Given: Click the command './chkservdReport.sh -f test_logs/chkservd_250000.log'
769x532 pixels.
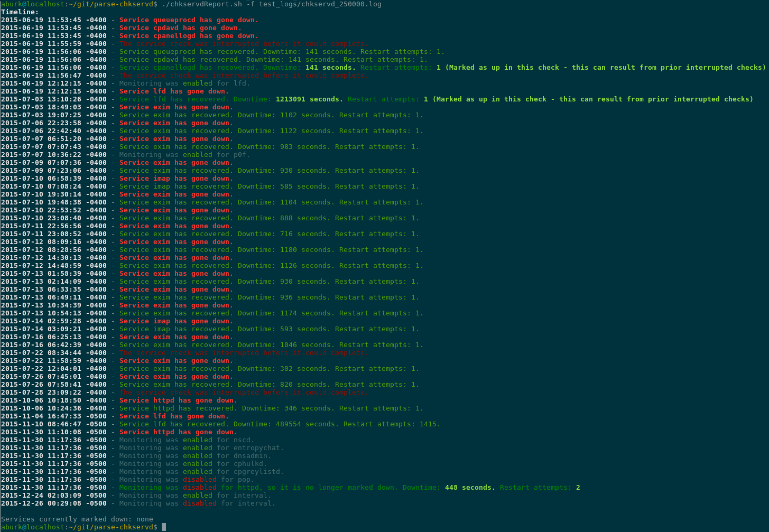Looking at the screenshot, I should tap(271, 4).
